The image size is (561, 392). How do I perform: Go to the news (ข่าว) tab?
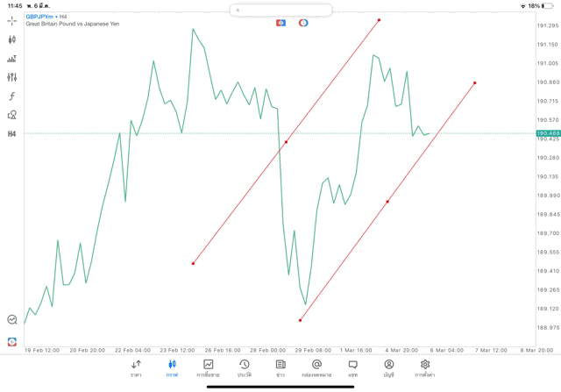(x=280, y=367)
